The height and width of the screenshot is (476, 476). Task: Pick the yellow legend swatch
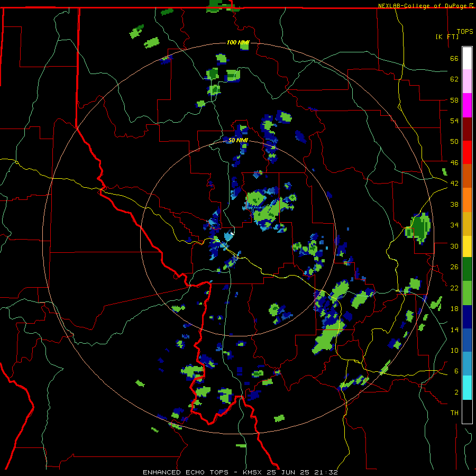point(467,246)
